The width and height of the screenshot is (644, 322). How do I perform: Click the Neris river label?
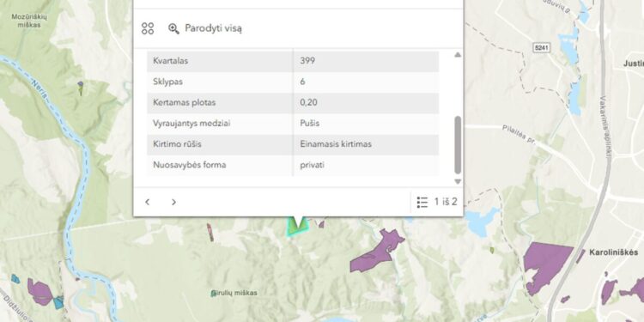[39, 89]
